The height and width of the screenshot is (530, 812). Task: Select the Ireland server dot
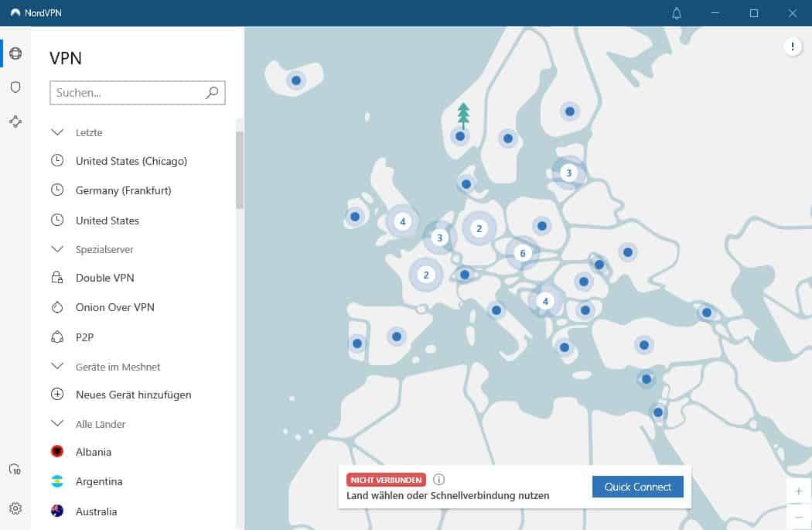(x=355, y=217)
